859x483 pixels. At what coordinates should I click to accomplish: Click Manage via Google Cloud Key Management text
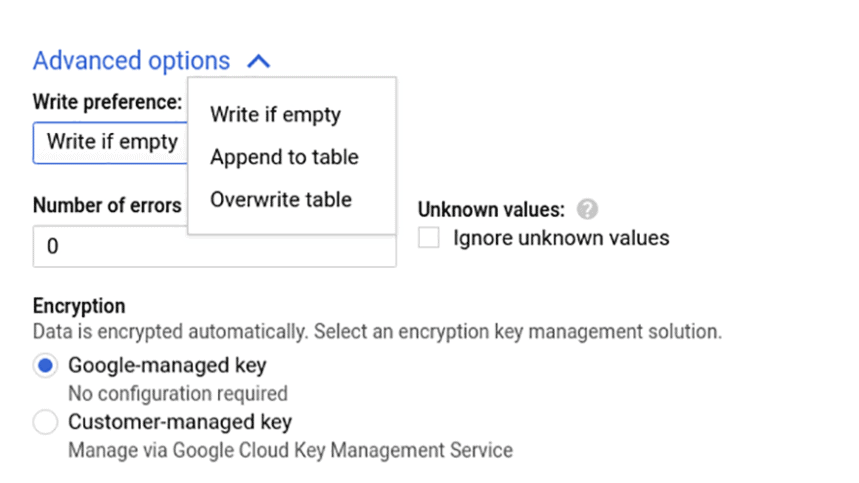click(x=290, y=450)
